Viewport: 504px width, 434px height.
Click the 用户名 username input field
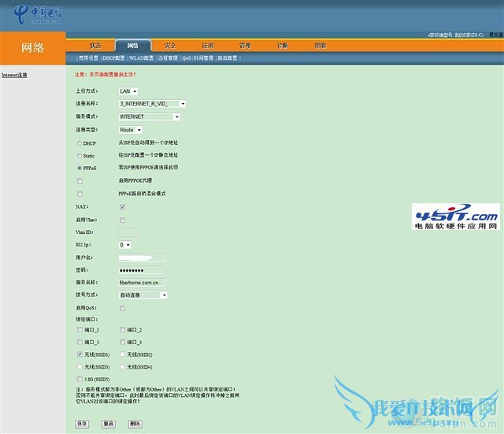click(x=142, y=258)
